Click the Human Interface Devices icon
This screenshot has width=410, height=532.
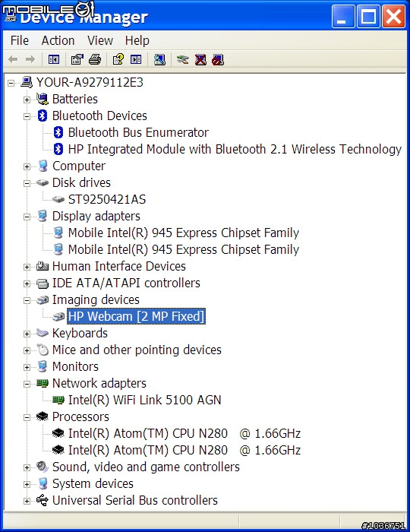(43, 266)
